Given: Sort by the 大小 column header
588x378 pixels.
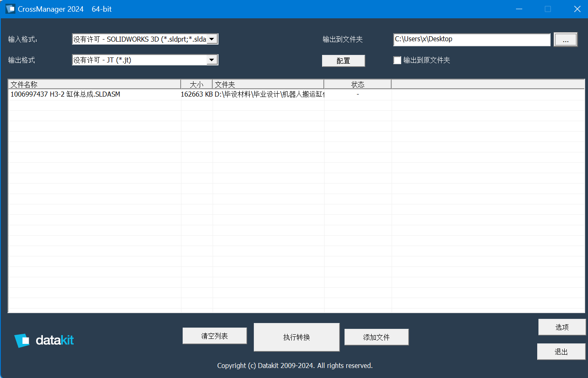Looking at the screenshot, I should (196, 85).
